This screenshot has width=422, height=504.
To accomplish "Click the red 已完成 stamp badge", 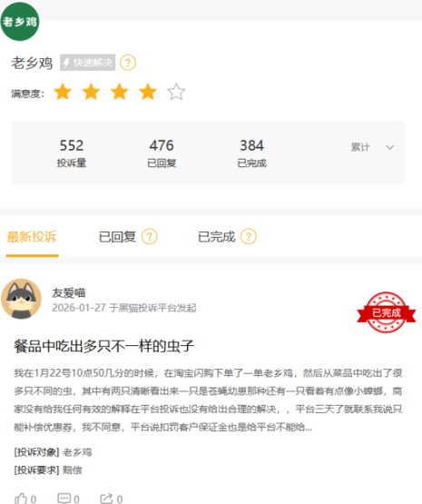I will tap(387, 312).
